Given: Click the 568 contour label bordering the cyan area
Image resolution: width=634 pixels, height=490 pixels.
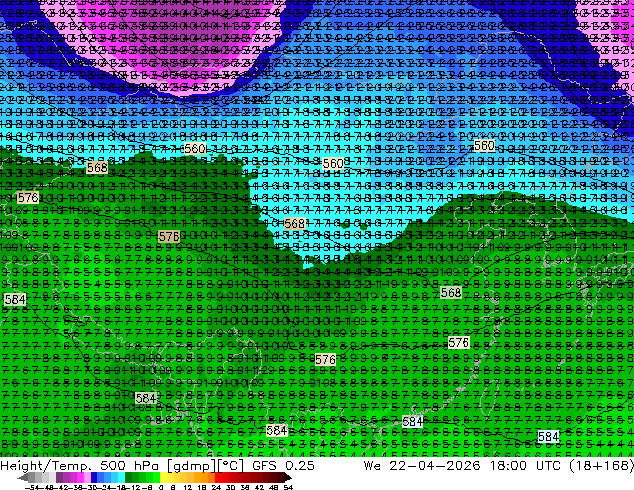Looking at the screenshot, I should pyautogui.click(x=294, y=223).
